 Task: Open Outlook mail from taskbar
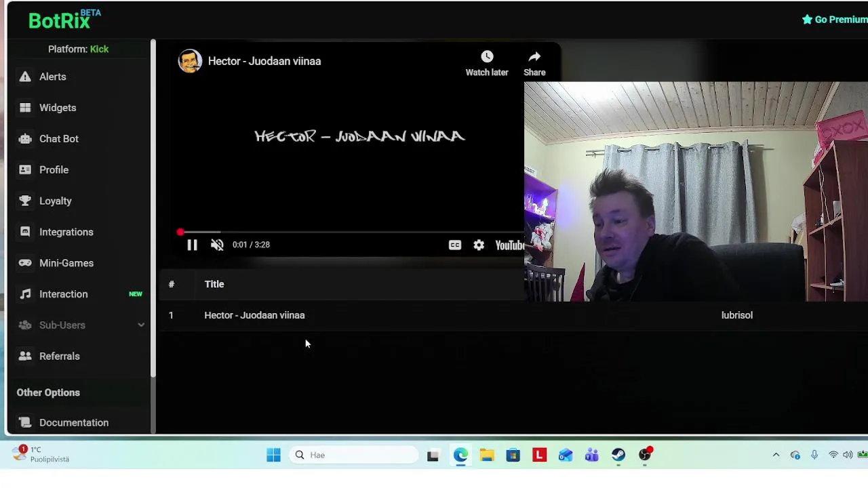pos(566,455)
